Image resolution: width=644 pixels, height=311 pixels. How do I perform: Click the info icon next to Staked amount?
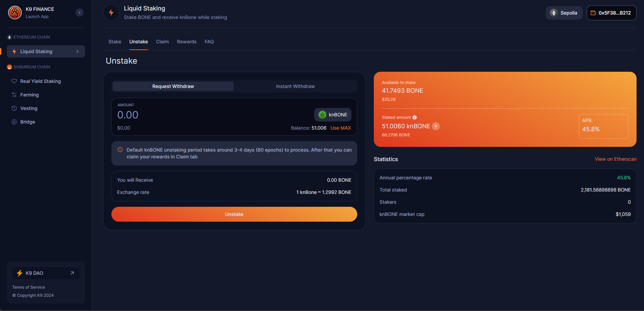coord(414,117)
